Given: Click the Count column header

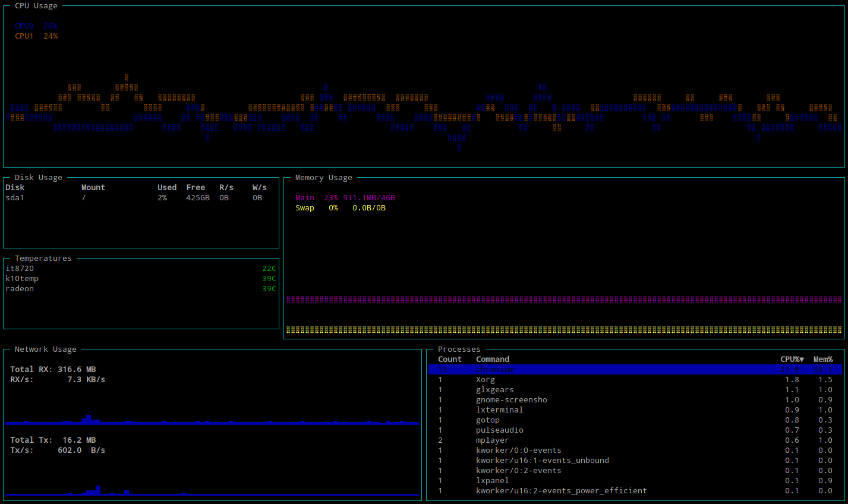Looking at the screenshot, I should pos(450,360).
